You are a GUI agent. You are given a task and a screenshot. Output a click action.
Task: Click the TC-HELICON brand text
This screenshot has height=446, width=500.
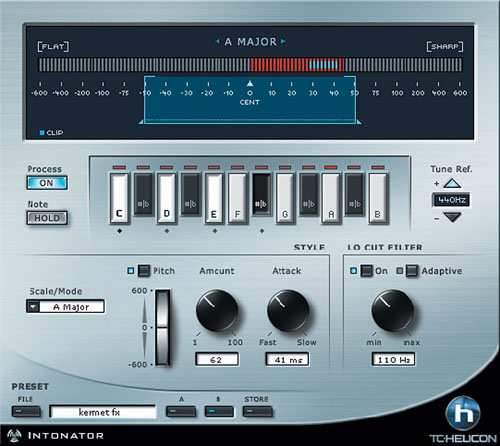tap(463, 438)
